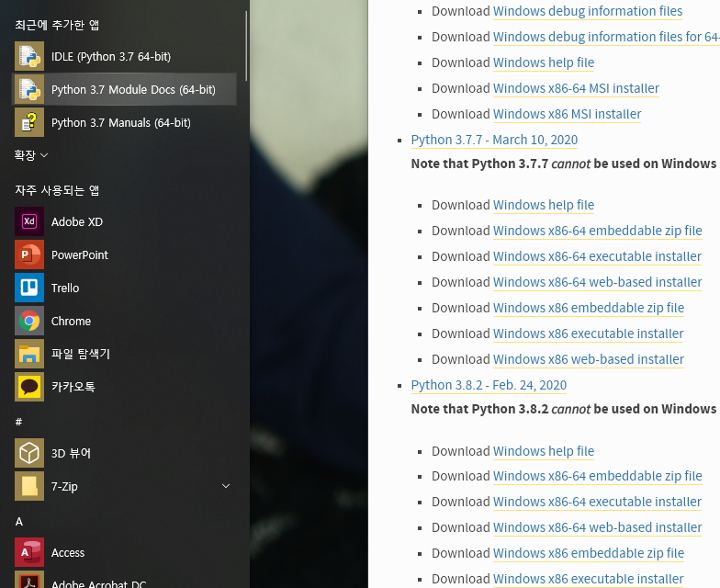The image size is (720, 588).
Task: Open Python 3.7.7 - March 10, 2020 link
Action: click(494, 140)
